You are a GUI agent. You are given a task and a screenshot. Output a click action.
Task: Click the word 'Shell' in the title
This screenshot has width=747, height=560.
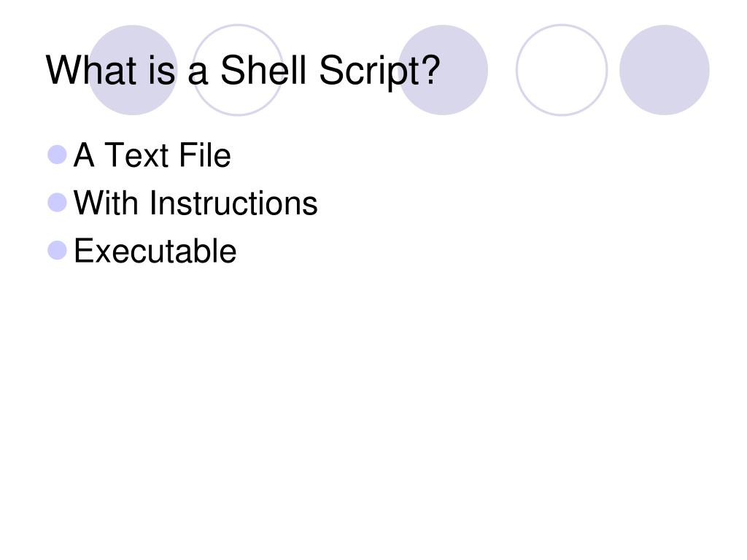click(263, 70)
